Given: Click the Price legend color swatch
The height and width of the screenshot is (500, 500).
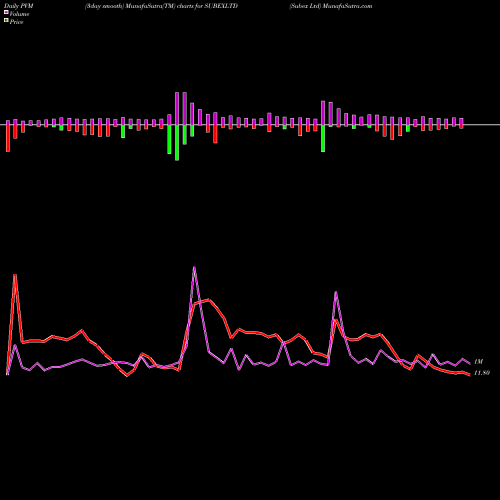Looking at the screenshot, I should (6, 21).
